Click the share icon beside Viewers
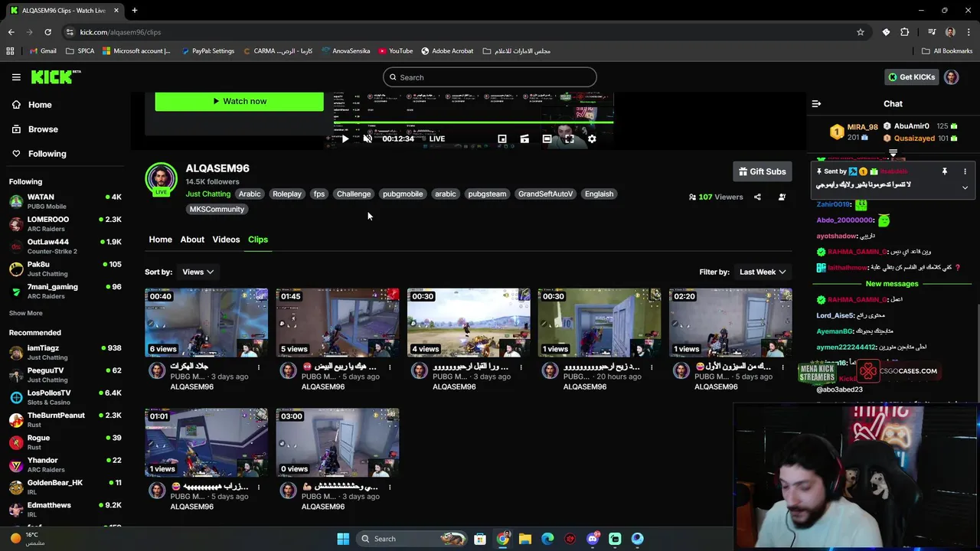Viewport: 980px width, 551px height. [x=757, y=197]
